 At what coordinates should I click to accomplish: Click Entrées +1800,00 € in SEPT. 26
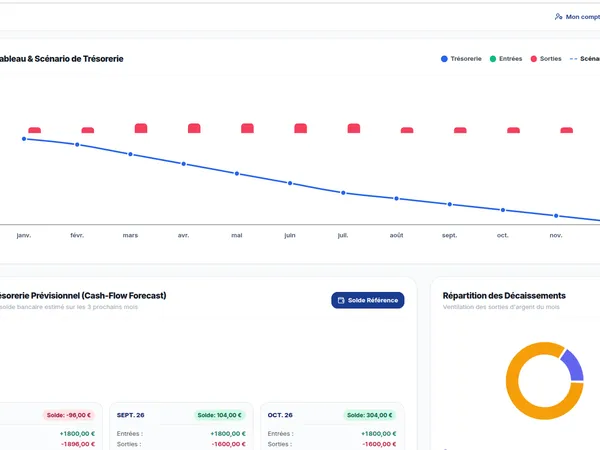click(x=181, y=434)
